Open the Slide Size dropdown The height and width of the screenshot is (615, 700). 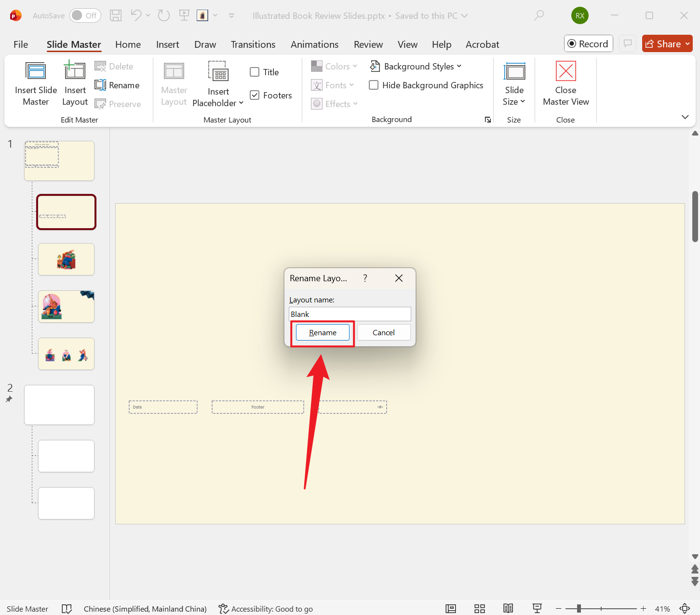coord(514,102)
